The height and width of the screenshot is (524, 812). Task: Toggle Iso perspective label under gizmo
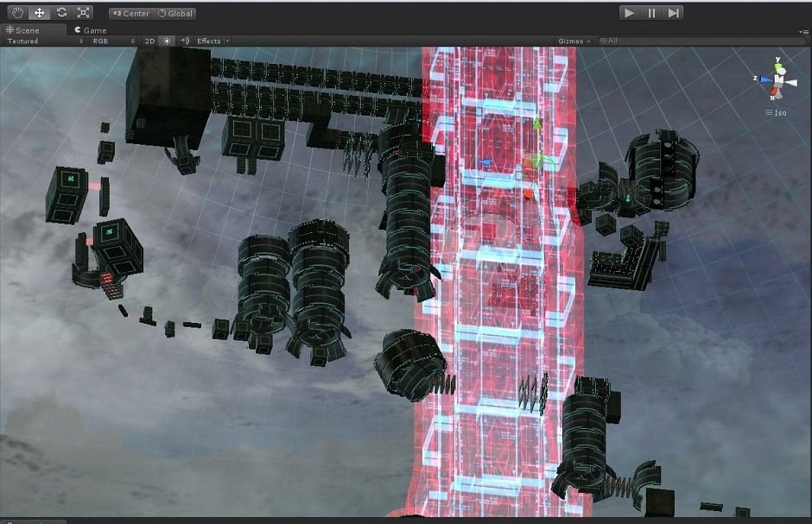(780, 112)
